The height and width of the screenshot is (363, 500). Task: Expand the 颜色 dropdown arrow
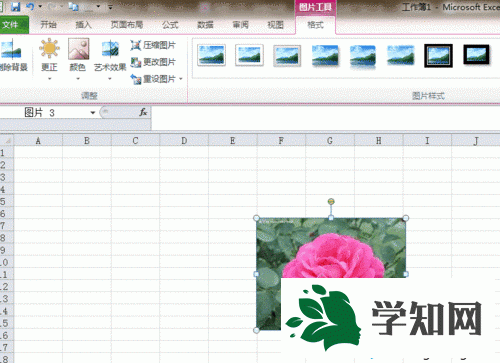(x=78, y=79)
